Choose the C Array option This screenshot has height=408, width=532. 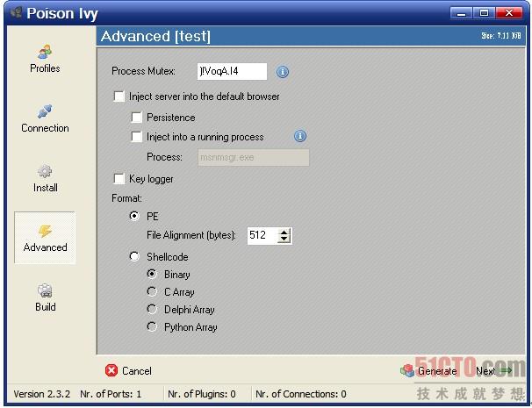(152, 291)
